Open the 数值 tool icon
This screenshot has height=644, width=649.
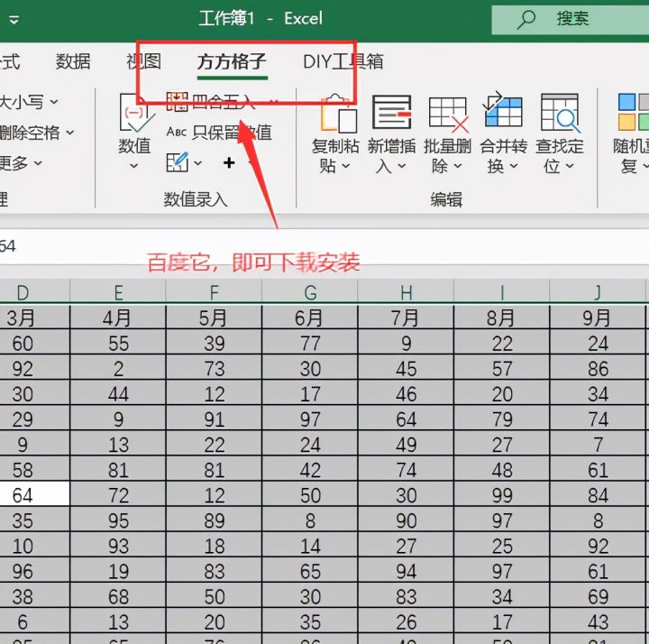[x=135, y=113]
